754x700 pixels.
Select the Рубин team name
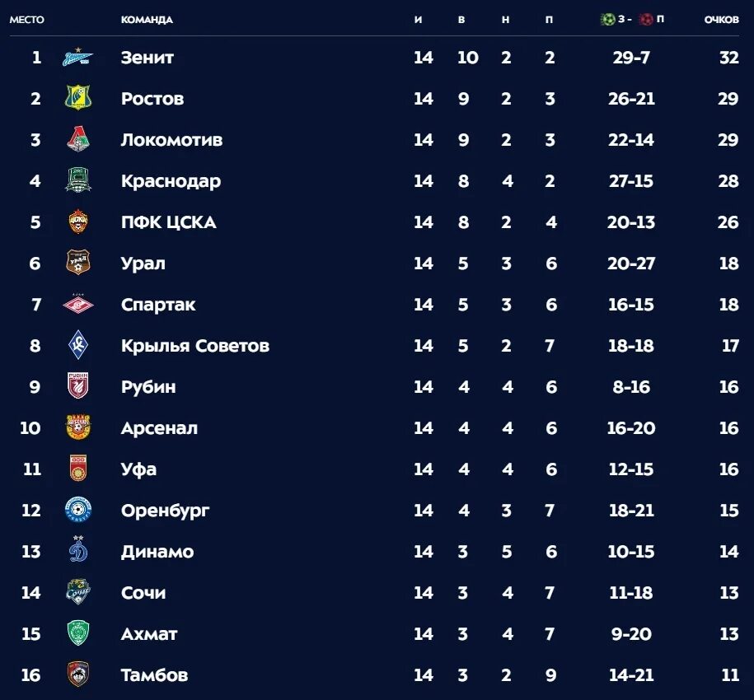[148, 387]
